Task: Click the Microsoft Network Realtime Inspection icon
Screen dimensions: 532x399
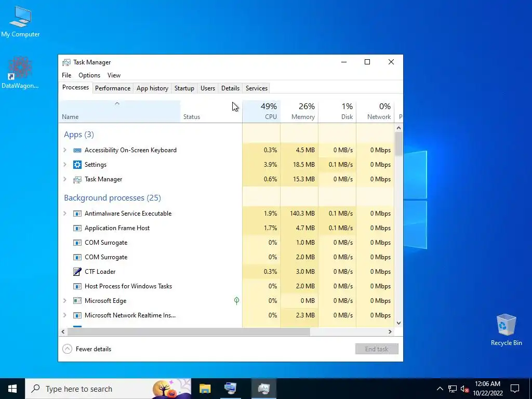Action: pos(77,315)
